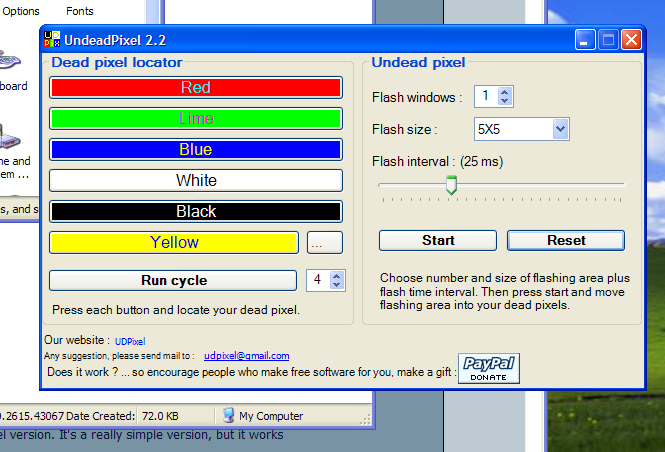Select the Yellow custom color button
Viewport: 665px width, 452px height.
(x=174, y=243)
